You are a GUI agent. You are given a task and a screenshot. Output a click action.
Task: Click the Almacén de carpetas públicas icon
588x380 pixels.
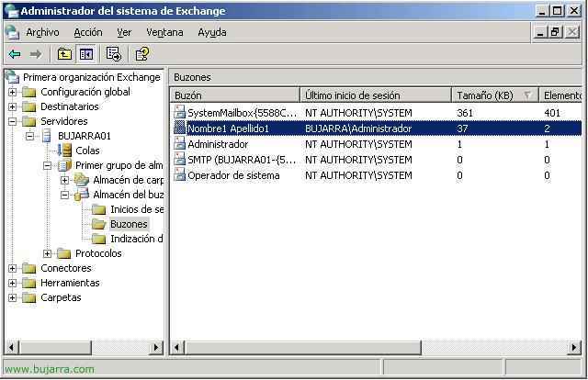click(82, 180)
